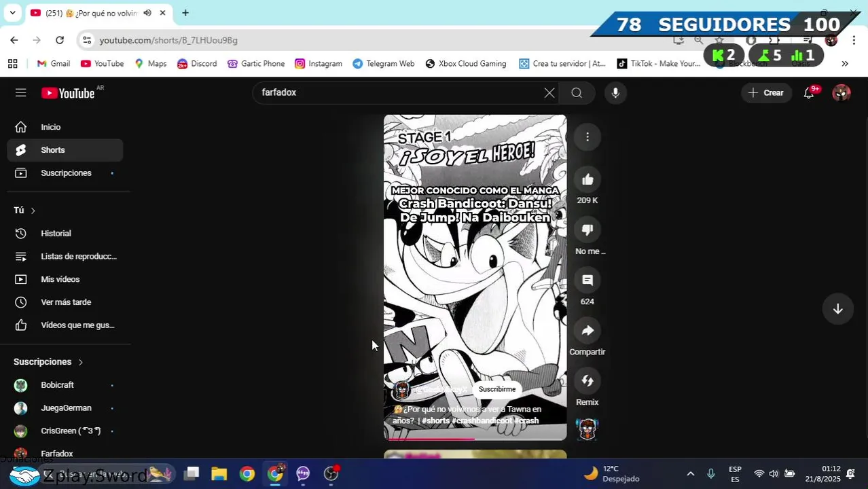Screen dimensions: 868x489
Task: Go back in the browser
Action: [x=14, y=40]
